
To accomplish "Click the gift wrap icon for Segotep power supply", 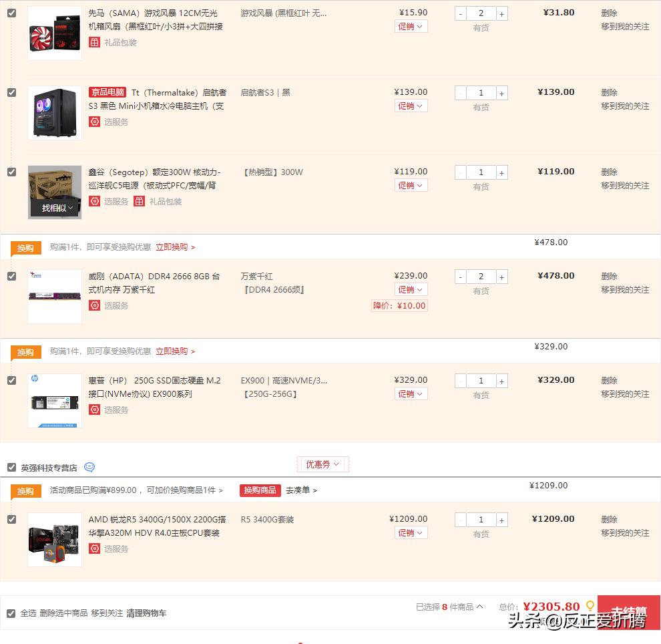I will pos(139,201).
